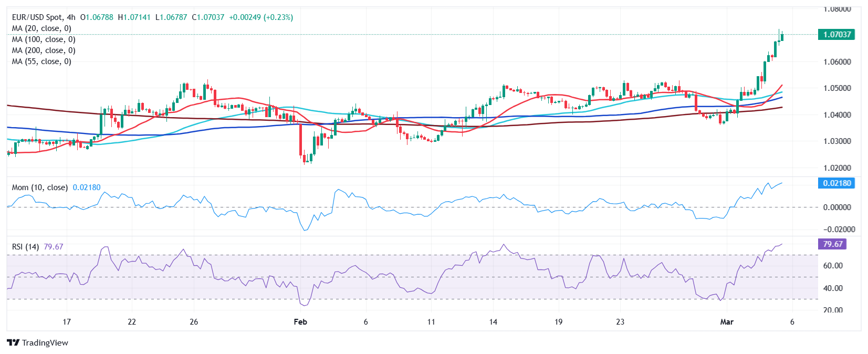
Task: Click the 60.00 level on the RSI axis
Action: coord(833,266)
